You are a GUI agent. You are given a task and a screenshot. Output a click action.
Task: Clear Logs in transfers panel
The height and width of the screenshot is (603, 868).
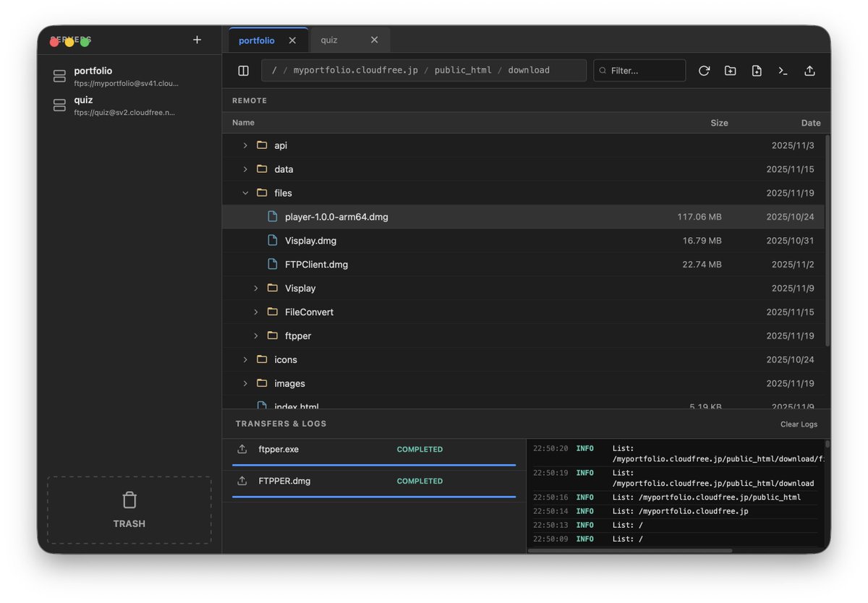click(799, 424)
